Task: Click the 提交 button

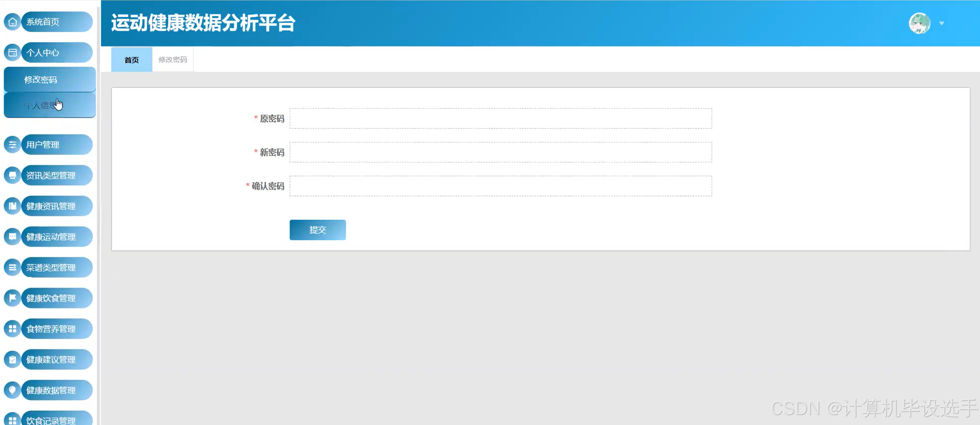Action: coord(318,230)
